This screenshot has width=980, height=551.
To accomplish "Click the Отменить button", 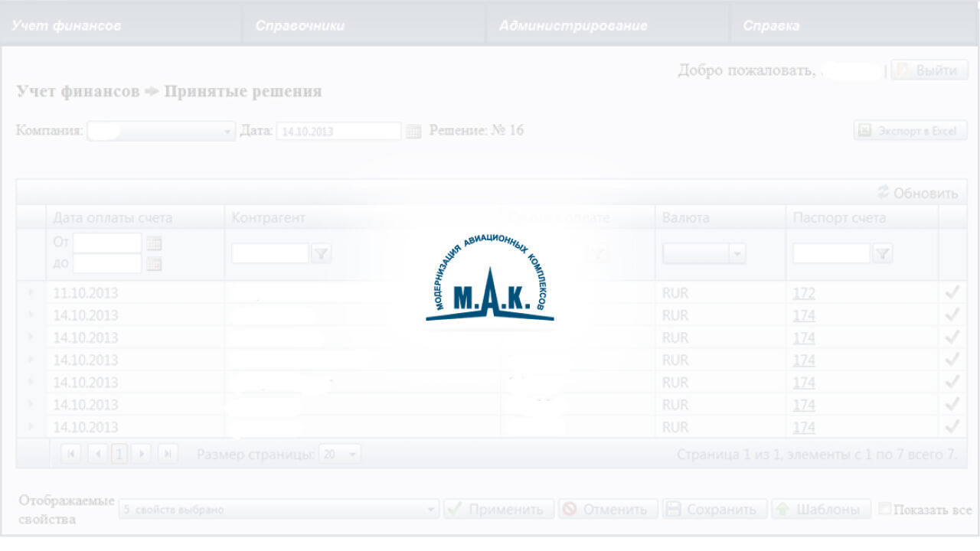I will click(609, 509).
